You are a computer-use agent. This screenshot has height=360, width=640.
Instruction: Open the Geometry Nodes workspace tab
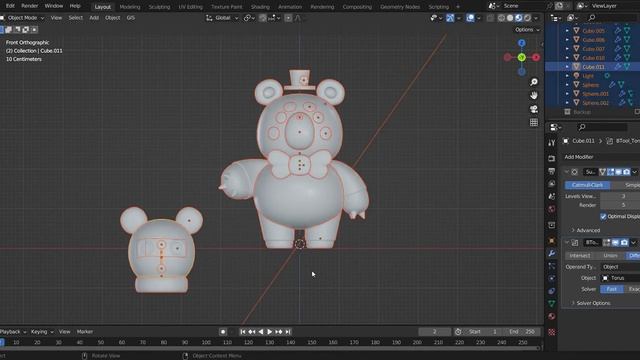400,7
